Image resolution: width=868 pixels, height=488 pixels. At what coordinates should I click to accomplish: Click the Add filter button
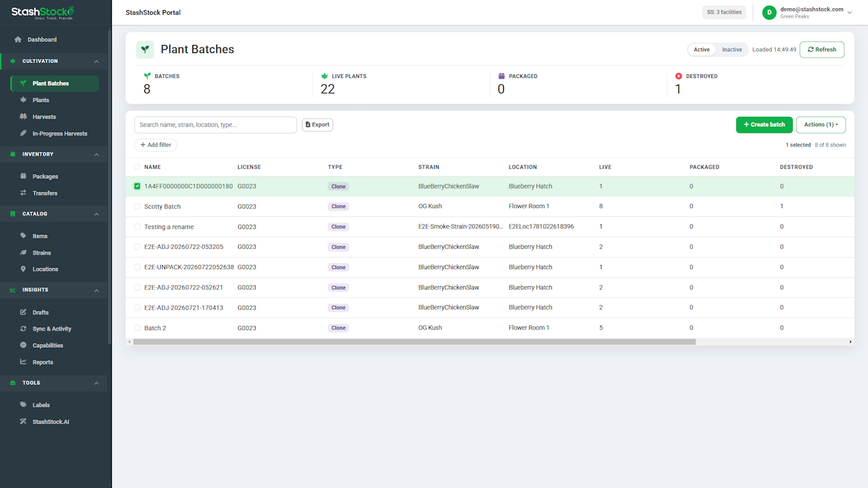(x=155, y=145)
